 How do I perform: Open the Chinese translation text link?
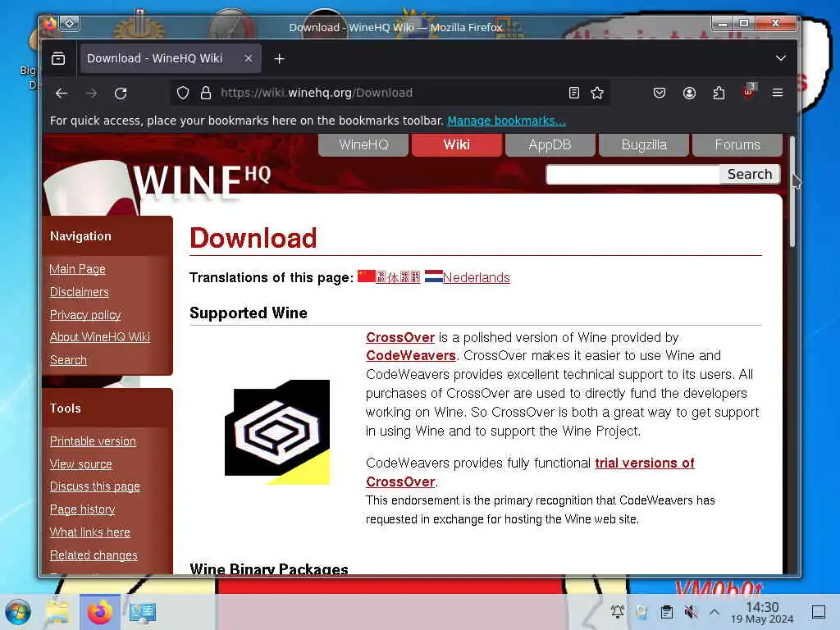pos(398,277)
